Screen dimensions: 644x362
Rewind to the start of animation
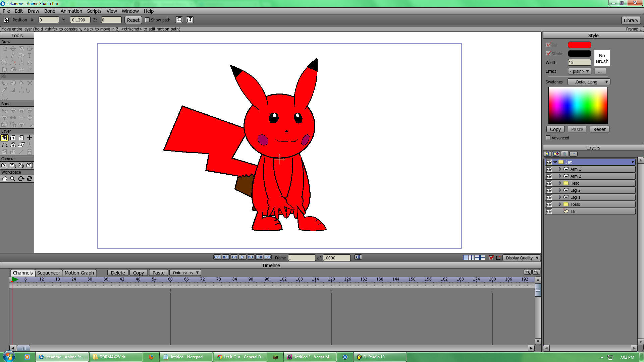[217, 257]
